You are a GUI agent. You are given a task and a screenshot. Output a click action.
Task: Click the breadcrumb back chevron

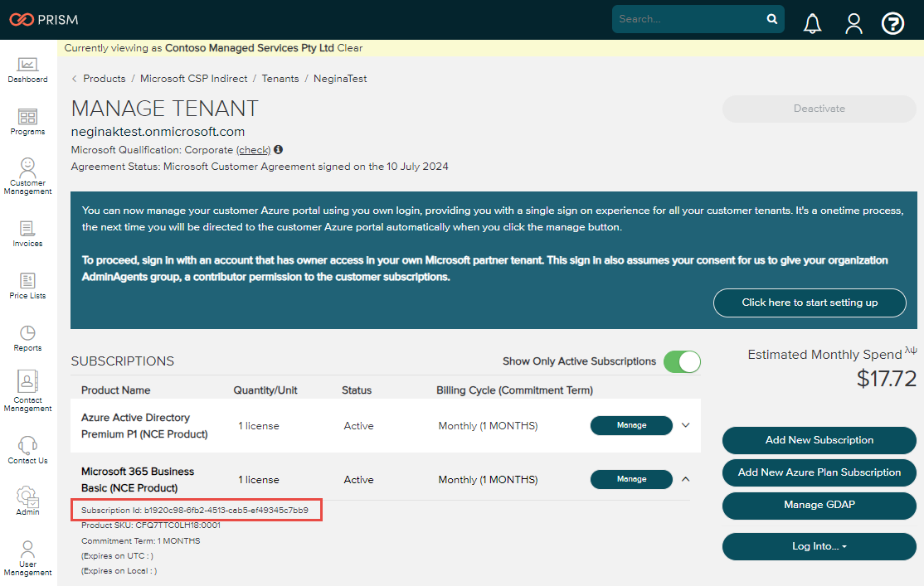75,79
